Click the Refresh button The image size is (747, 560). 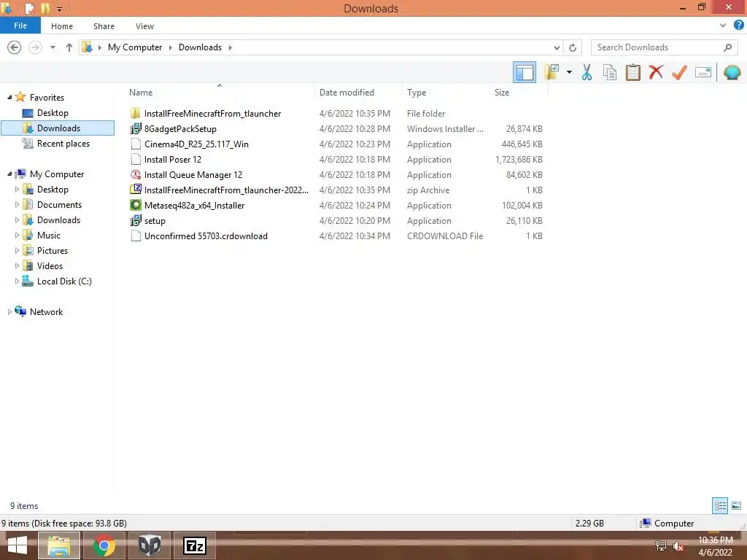[573, 47]
